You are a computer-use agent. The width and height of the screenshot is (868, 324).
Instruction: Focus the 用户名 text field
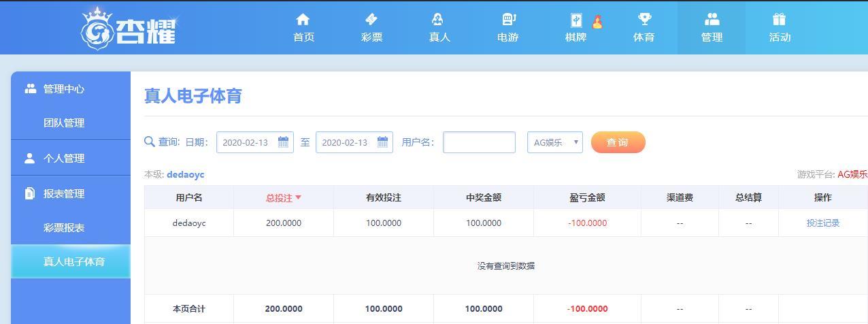[479, 142]
